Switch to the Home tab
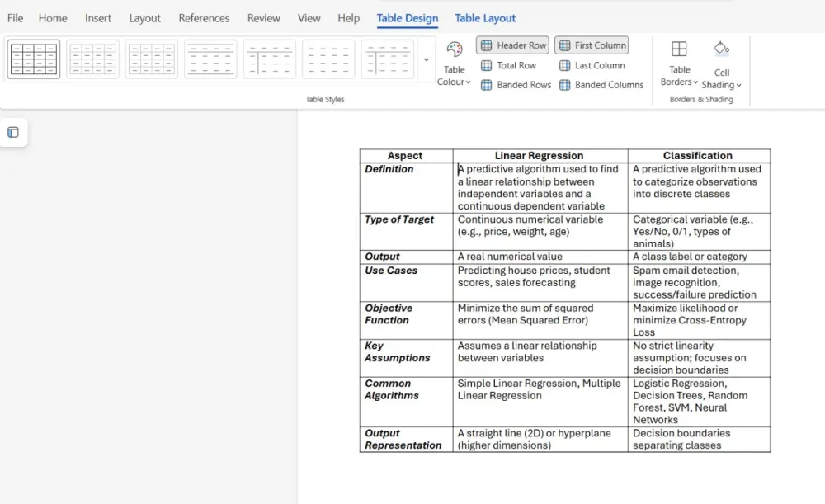 point(53,18)
